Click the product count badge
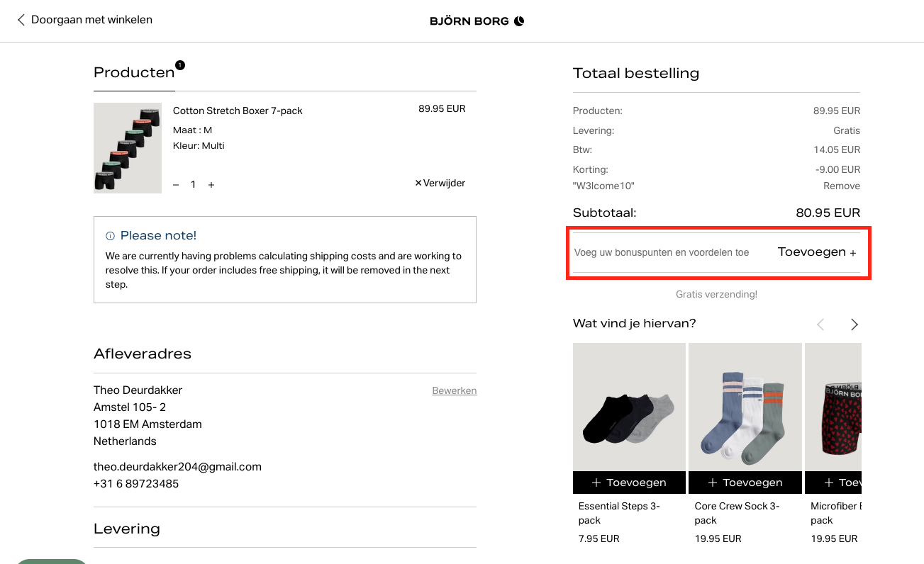This screenshot has width=924, height=564. click(180, 65)
